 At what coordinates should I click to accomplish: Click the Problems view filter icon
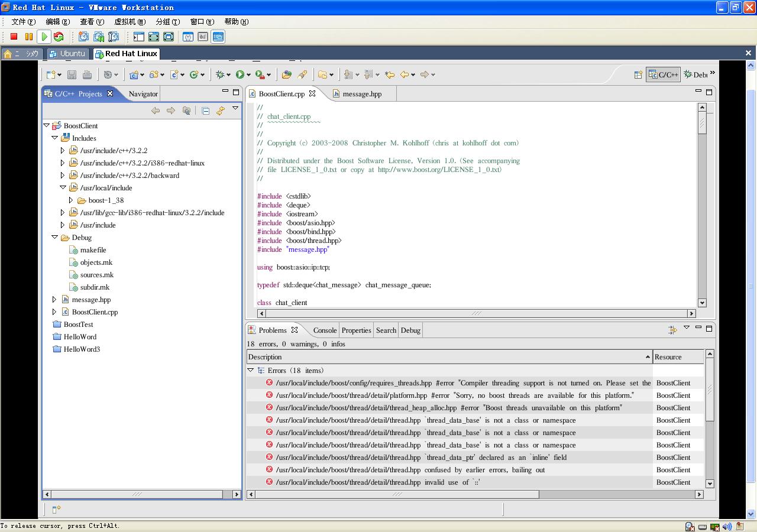(x=672, y=330)
